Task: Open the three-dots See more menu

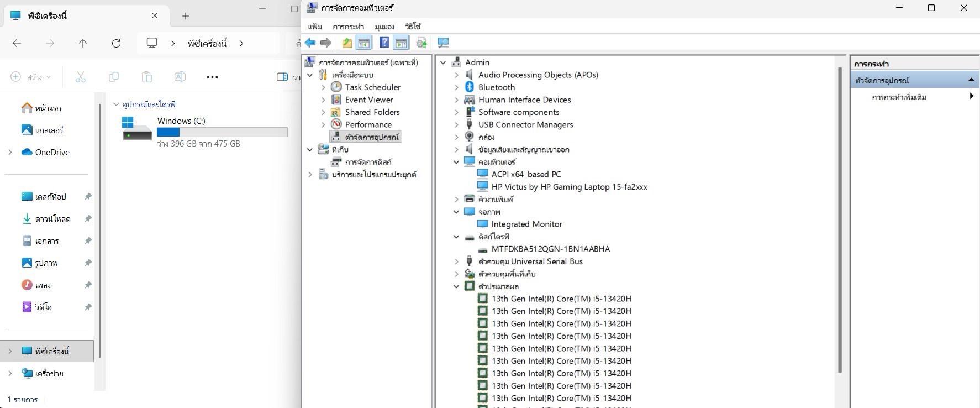Action: 212,77
